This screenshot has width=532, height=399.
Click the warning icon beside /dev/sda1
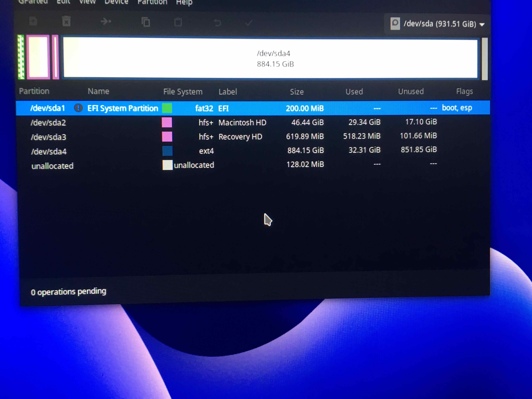coord(78,108)
